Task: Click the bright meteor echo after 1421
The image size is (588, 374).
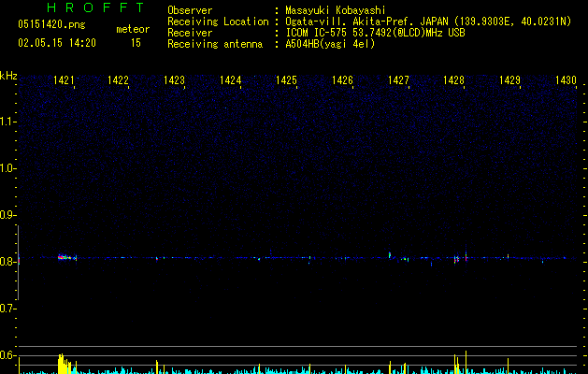Action: 66,257
